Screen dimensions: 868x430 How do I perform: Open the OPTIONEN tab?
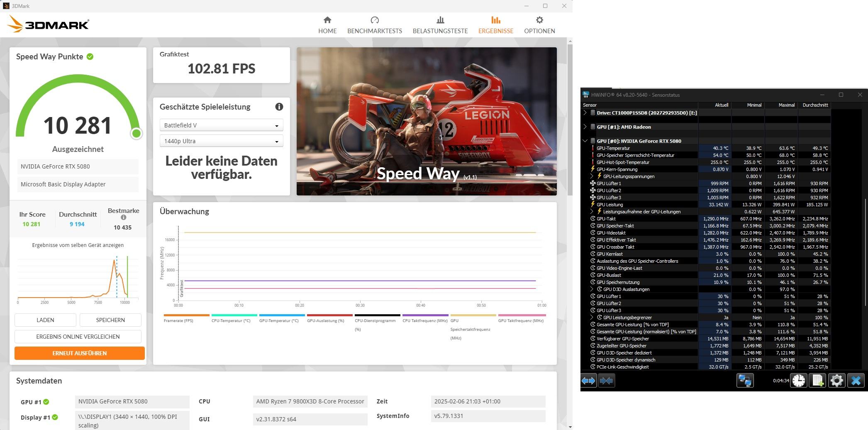click(539, 25)
